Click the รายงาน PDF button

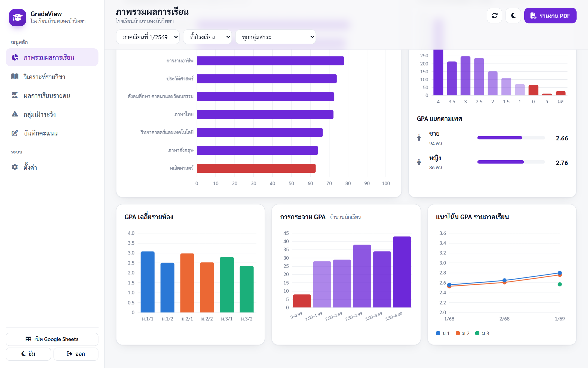tap(550, 16)
